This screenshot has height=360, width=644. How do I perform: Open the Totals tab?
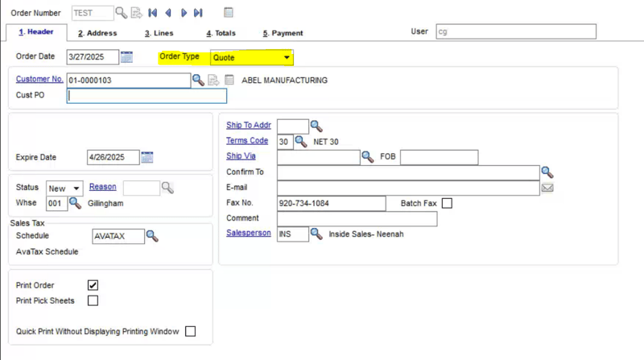221,33
